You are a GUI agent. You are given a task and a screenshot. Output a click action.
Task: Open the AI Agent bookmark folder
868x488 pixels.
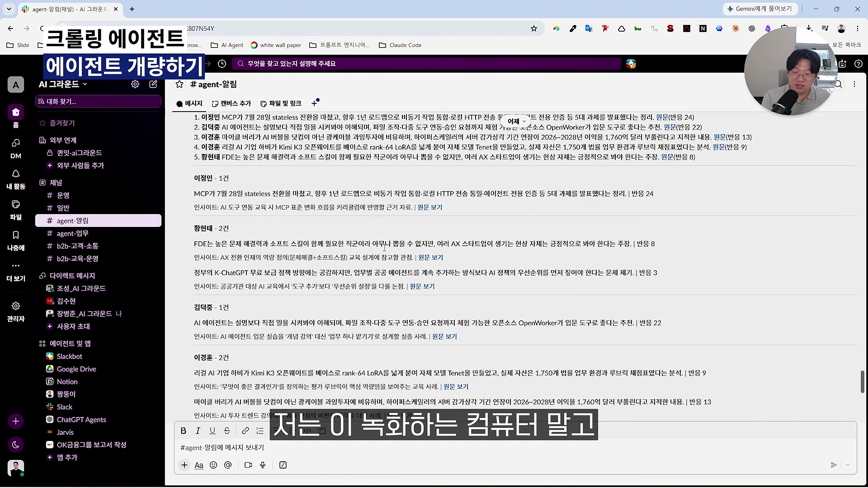pos(227,45)
